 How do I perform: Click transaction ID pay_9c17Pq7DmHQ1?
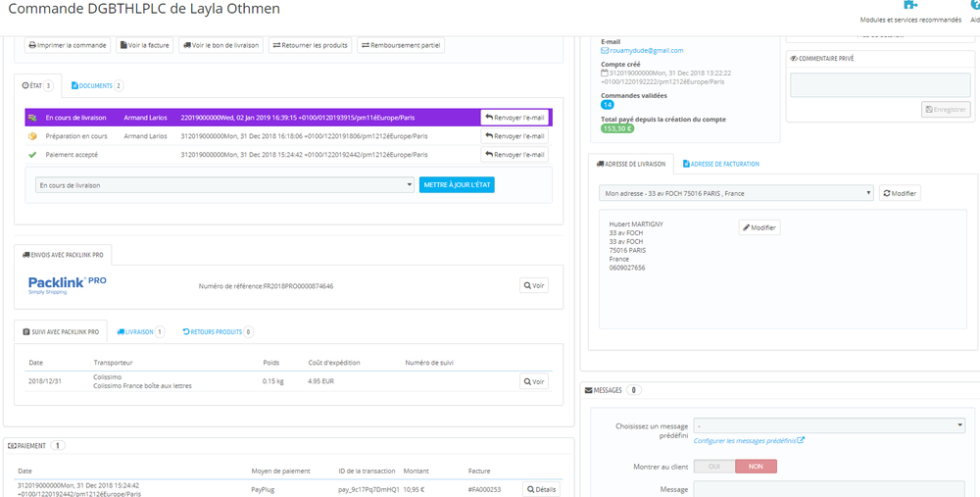point(368,489)
